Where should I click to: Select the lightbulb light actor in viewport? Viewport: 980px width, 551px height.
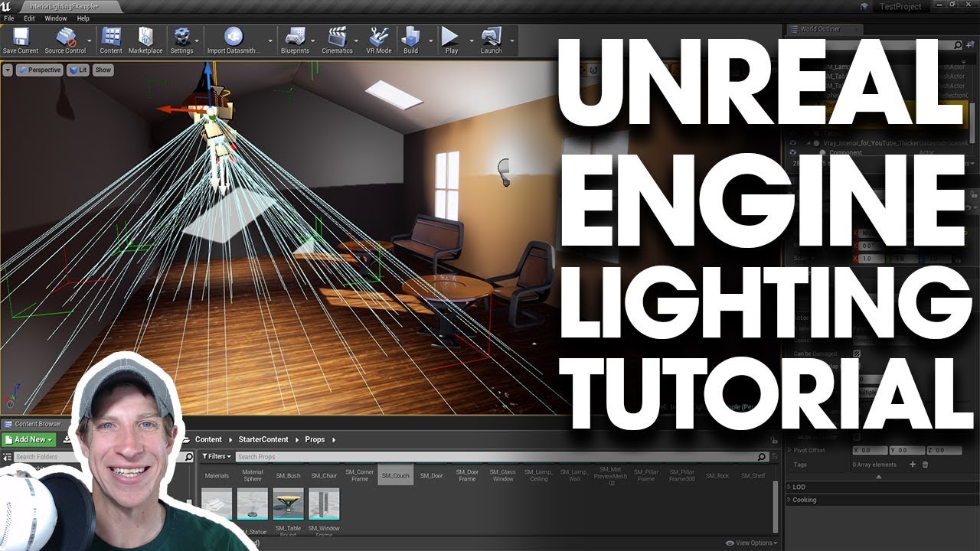(x=503, y=171)
